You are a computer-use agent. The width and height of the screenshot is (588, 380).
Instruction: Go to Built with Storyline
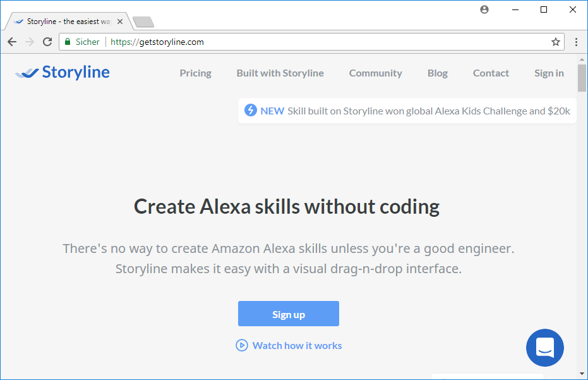[280, 73]
